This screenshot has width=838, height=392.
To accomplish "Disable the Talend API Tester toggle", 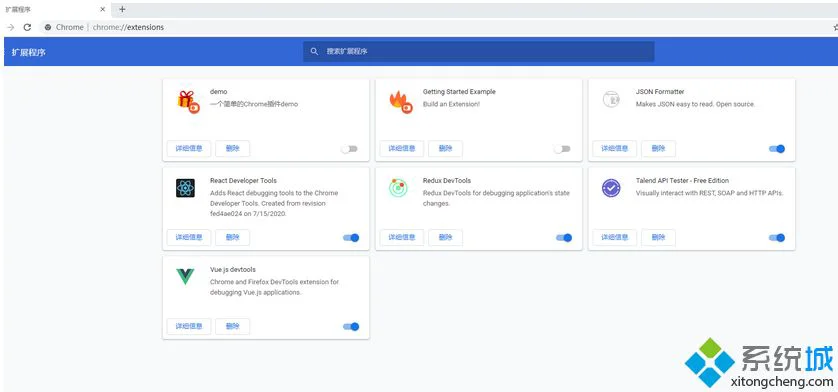I will (x=777, y=238).
